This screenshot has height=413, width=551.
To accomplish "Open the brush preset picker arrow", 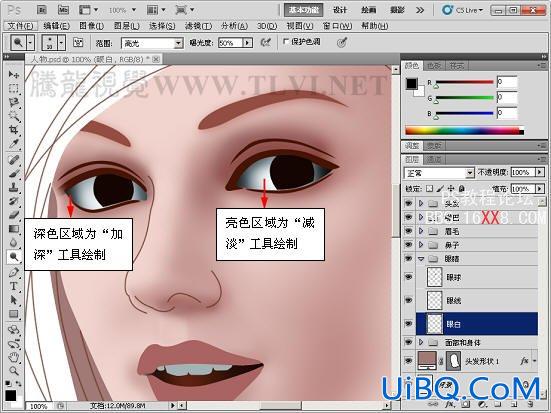I will click(61, 43).
